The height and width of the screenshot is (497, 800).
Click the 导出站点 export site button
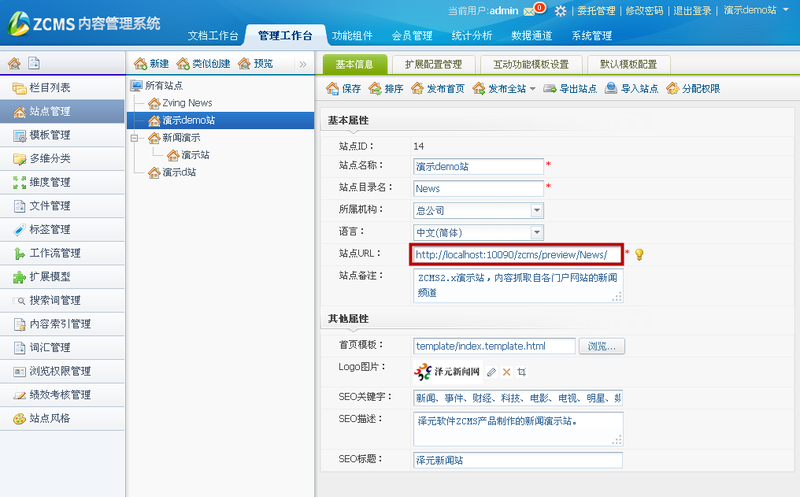pyautogui.click(x=571, y=89)
